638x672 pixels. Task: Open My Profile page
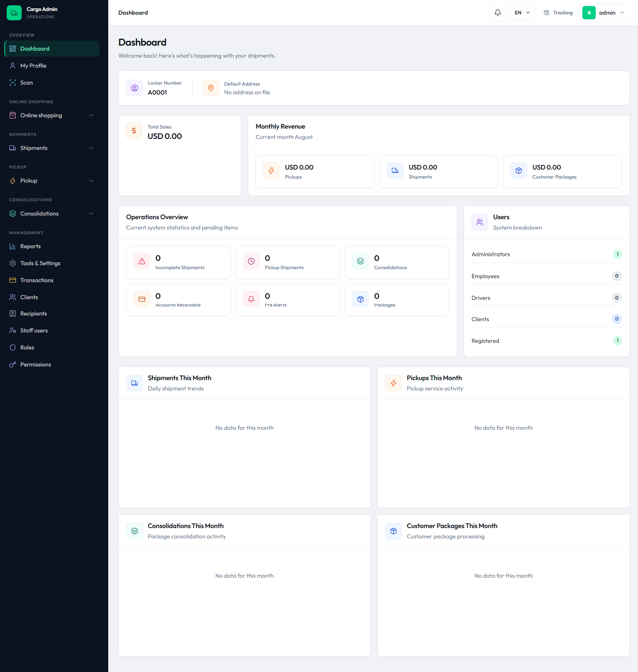tap(52, 66)
